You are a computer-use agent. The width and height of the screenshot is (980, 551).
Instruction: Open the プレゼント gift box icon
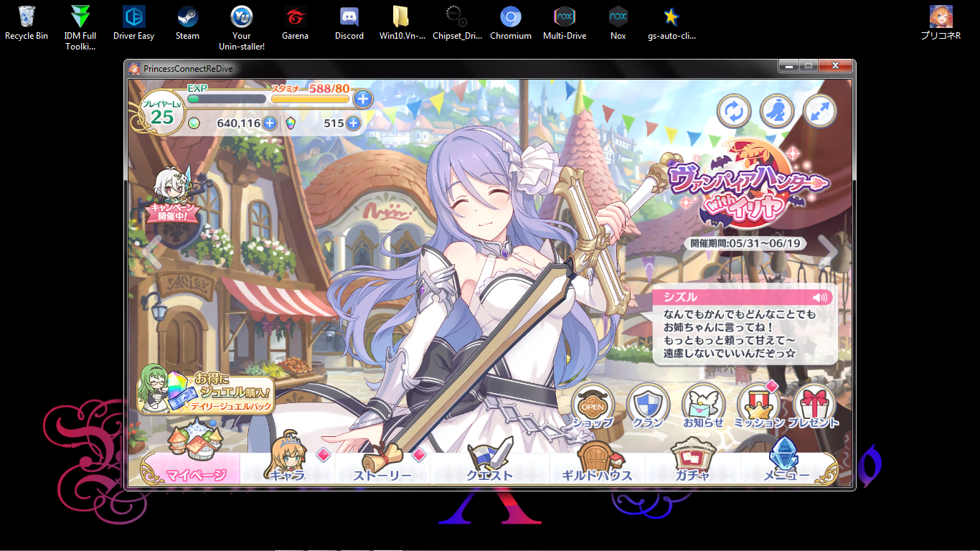coord(814,406)
